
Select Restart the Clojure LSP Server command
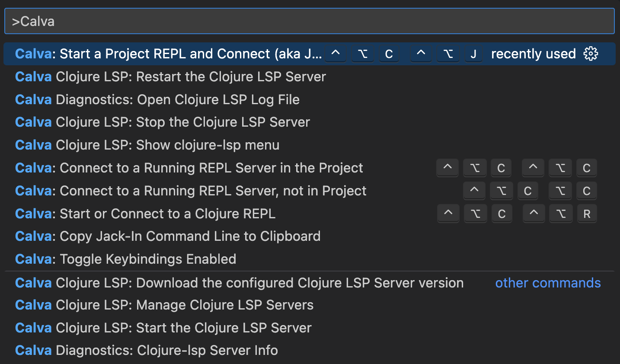click(x=310, y=77)
